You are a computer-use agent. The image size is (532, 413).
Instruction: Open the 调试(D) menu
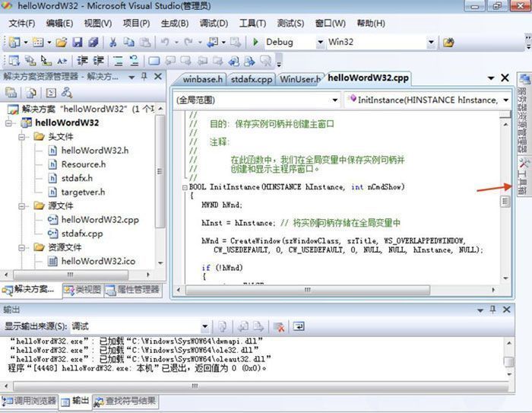tap(214, 24)
